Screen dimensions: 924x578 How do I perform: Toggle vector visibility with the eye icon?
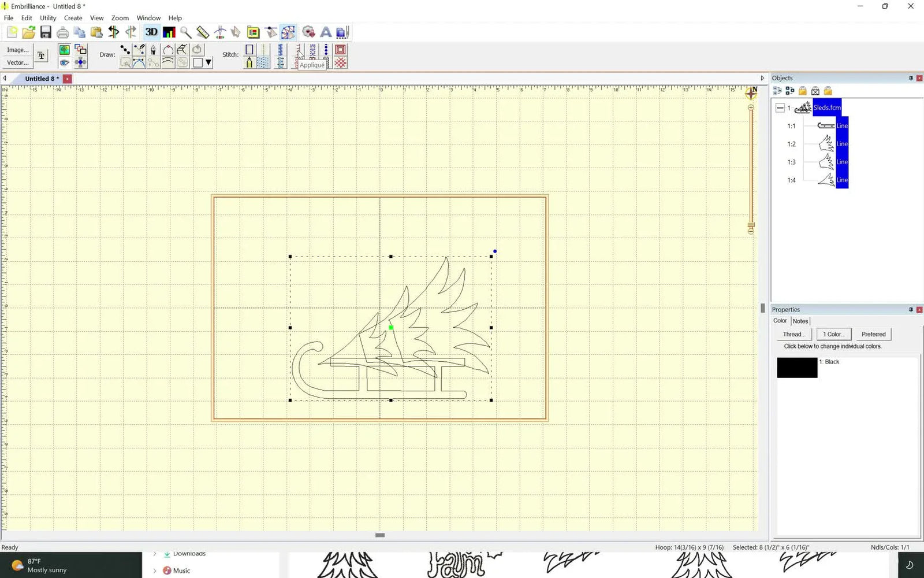click(x=64, y=62)
